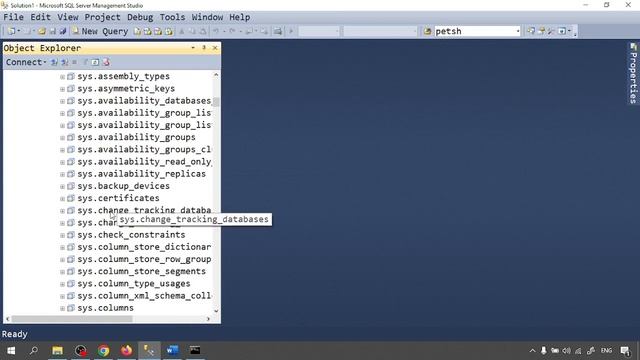
Task: Open the Object Explorer window position dropdown
Action: [x=193, y=48]
